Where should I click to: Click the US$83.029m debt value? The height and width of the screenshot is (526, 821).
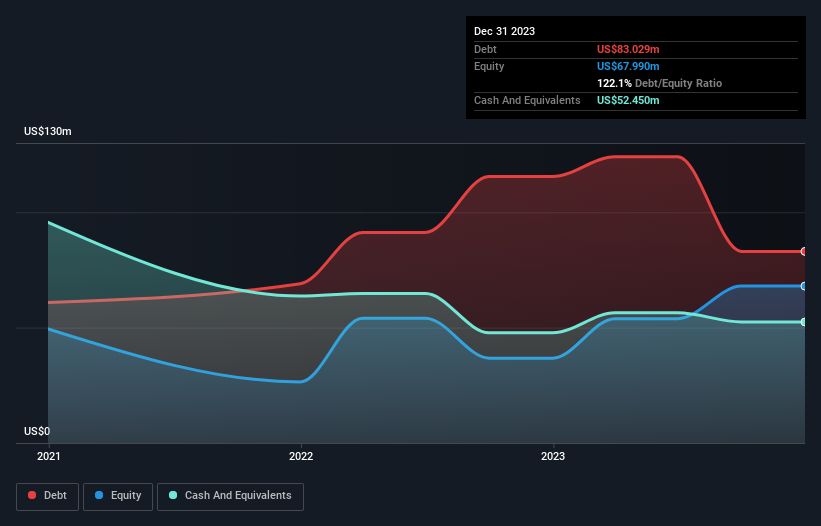pyautogui.click(x=628, y=49)
